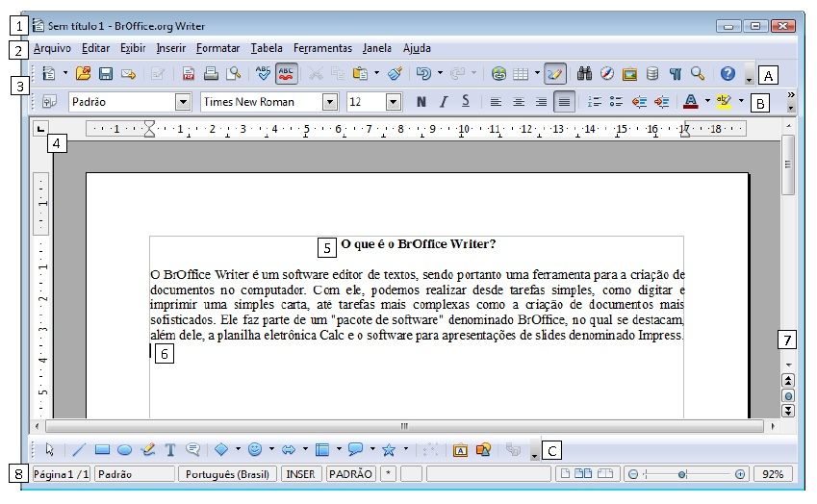Open Find & Replace binoculars icon
The height and width of the screenshot is (504, 817).
pos(584,73)
